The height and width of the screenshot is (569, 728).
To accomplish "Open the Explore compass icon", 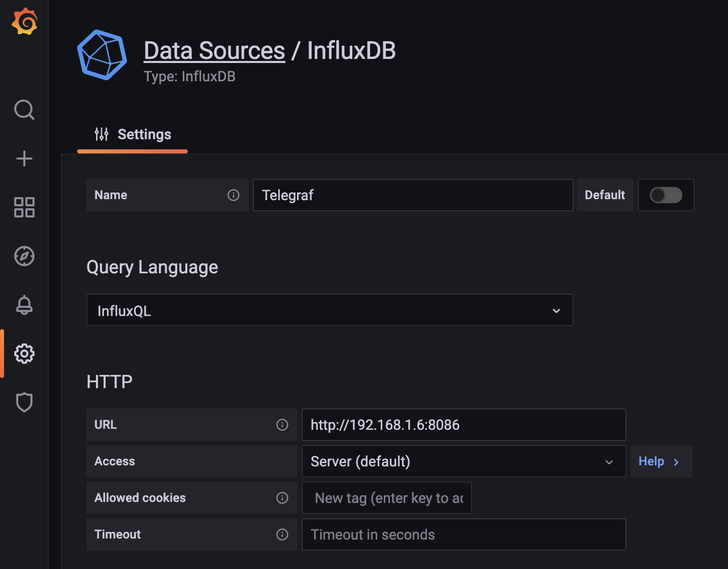I will coord(24,256).
